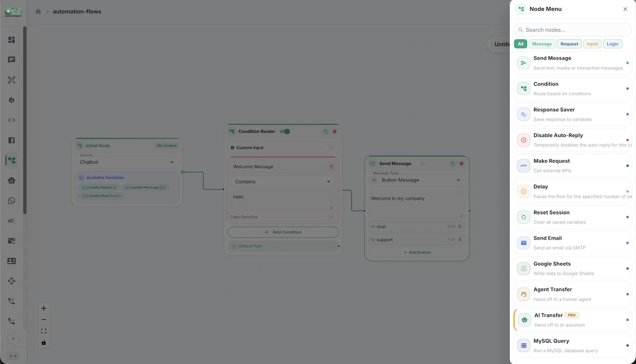Viewport: 636px width, 364px height.
Task: Focus the Search nodes field
Action: 573,30
